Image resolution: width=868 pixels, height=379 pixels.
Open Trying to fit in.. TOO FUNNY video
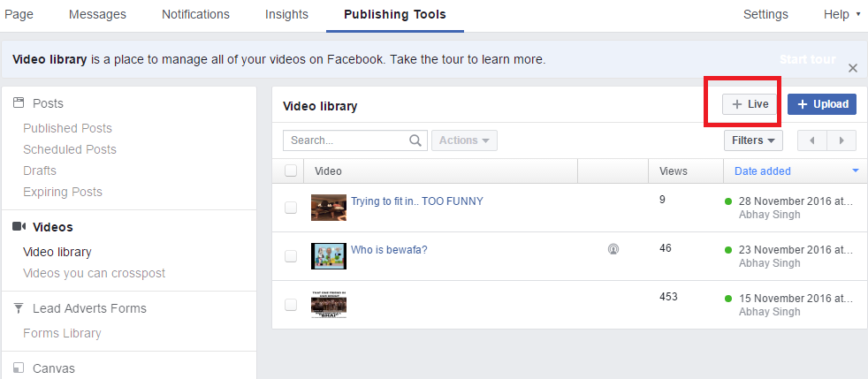(x=417, y=201)
